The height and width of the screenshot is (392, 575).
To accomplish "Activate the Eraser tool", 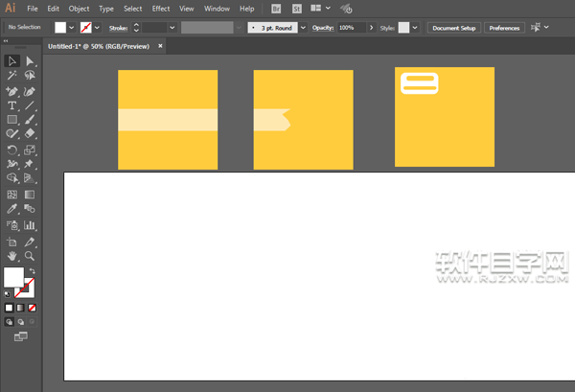I will (30, 133).
